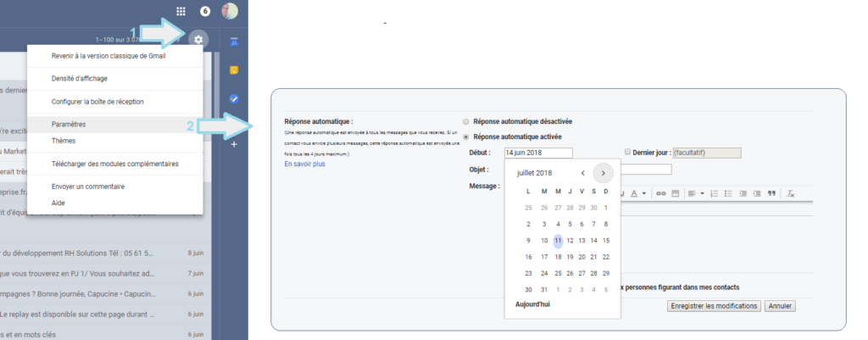Tick the Dernier jour checkbox
The width and height of the screenshot is (868, 340).
click(627, 152)
